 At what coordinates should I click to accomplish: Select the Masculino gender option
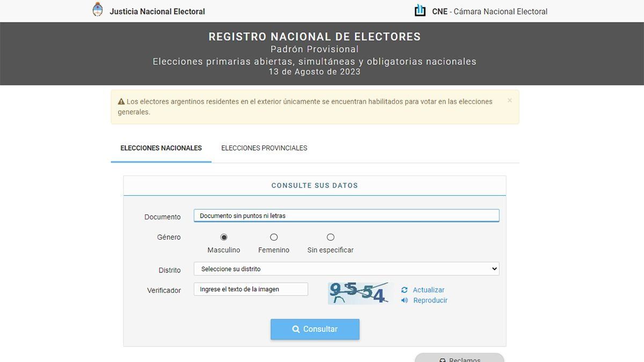pyautogui.click(x=223, y=237)
